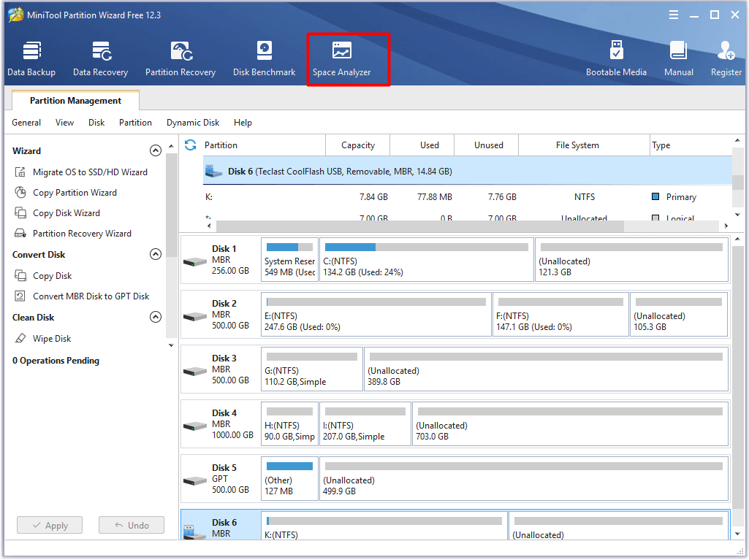The image size is (749, 560).
Task: Sort by the Unused column header
Action: [486, 145]
